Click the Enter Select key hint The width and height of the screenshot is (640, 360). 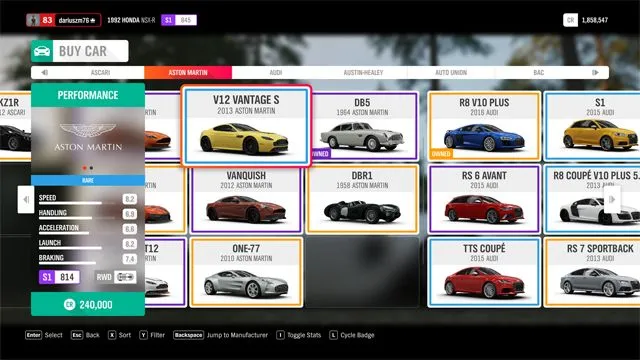(44, 335)
